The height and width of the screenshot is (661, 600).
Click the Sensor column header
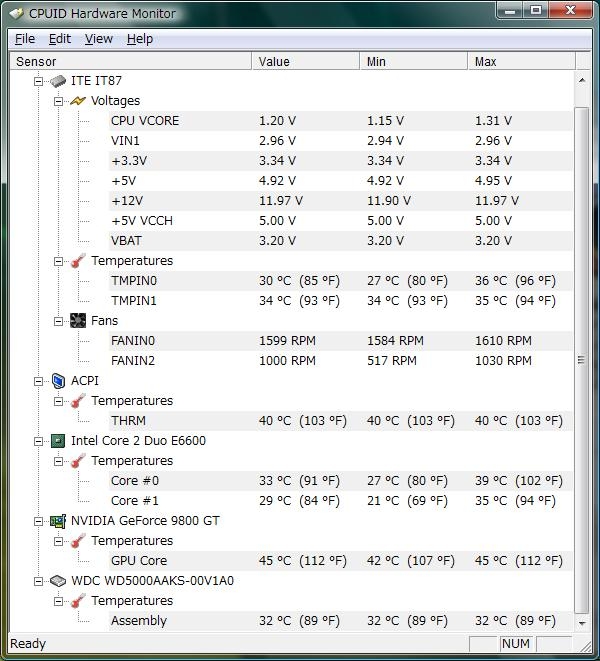tap(130, 62)
